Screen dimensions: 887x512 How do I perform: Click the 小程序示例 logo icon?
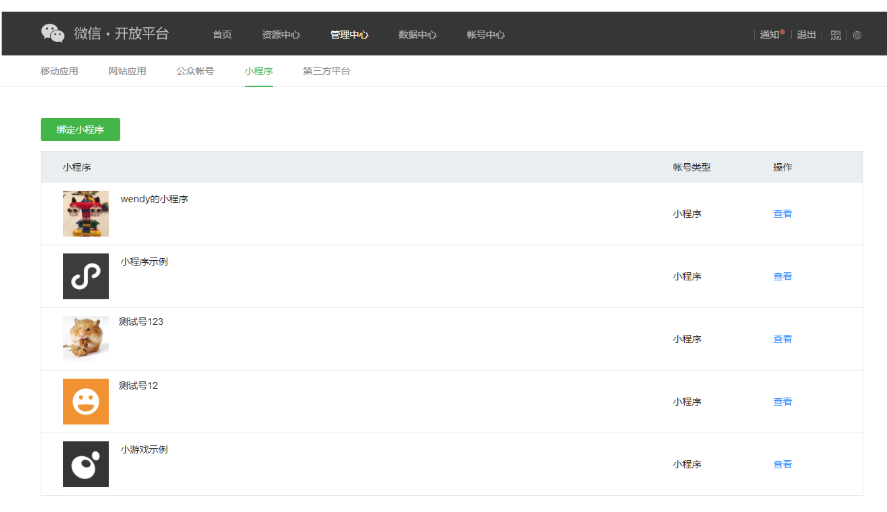point(86,276)
